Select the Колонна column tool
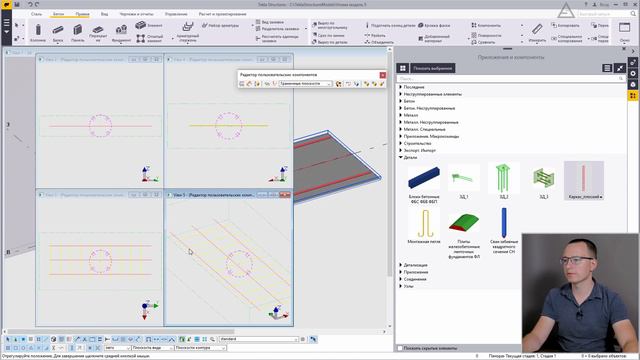The width and height of the screenshot is (640, 360). [x=38, y=33]
